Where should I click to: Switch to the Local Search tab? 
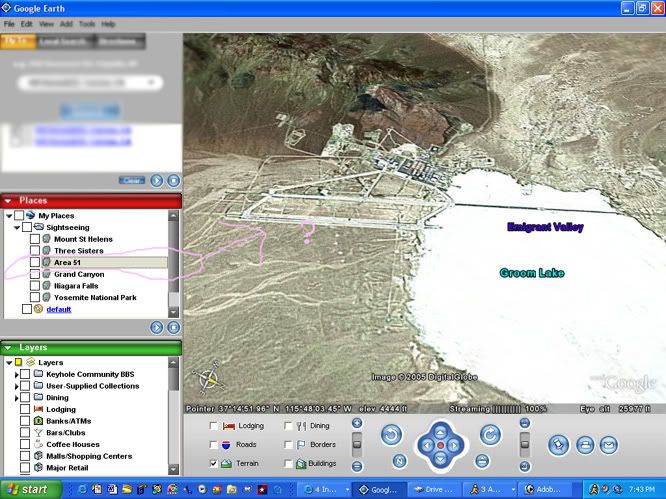point(63,42)
